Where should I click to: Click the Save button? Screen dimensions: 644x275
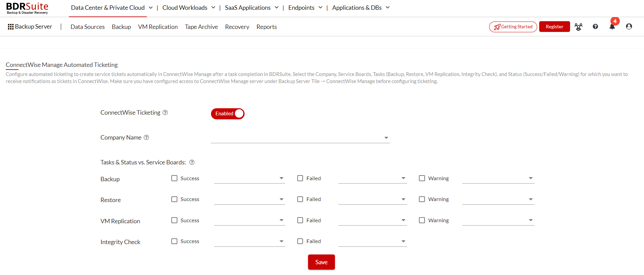point(321,262)
